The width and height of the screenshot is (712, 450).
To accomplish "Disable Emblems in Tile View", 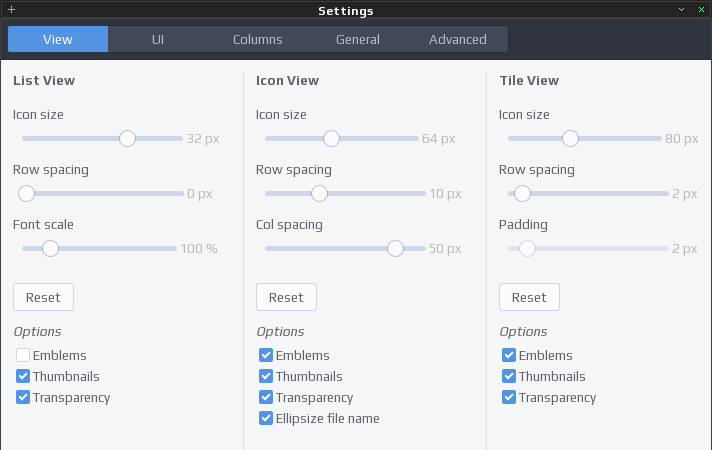I will tap(509, 355).
